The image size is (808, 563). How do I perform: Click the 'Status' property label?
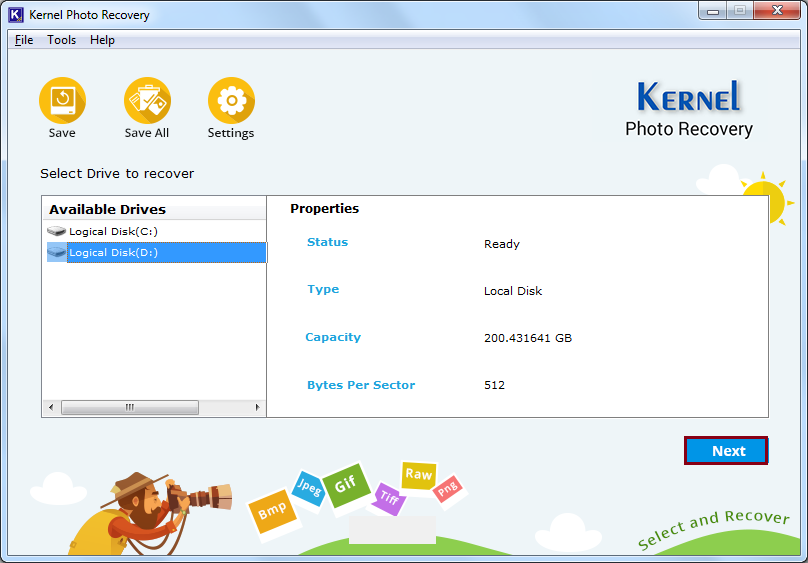point(327,242)
